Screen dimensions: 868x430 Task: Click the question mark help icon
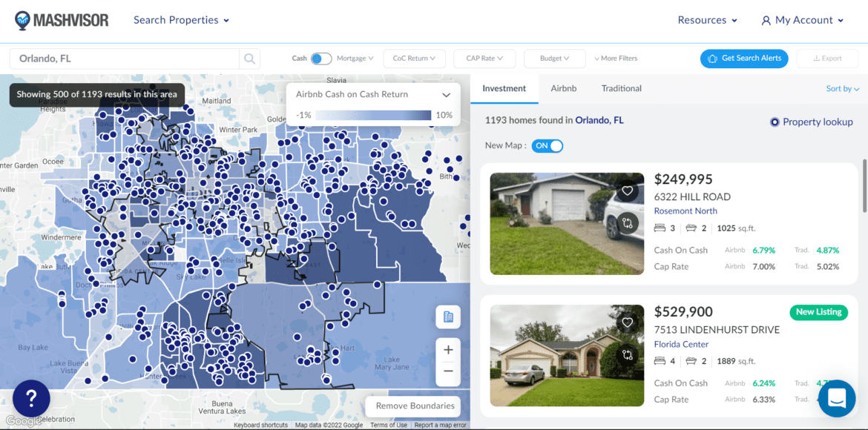click(x=31, y=398)
